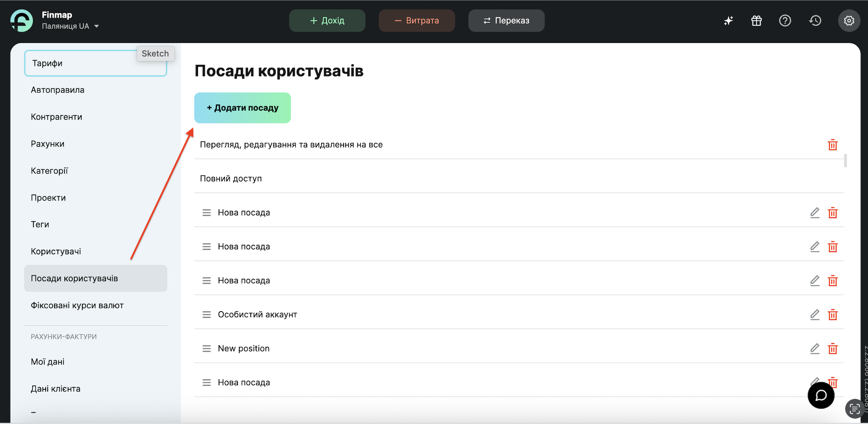The image size is (868, 424).
Task: Go to 'Автоправила' settings section
Action: 58,90
